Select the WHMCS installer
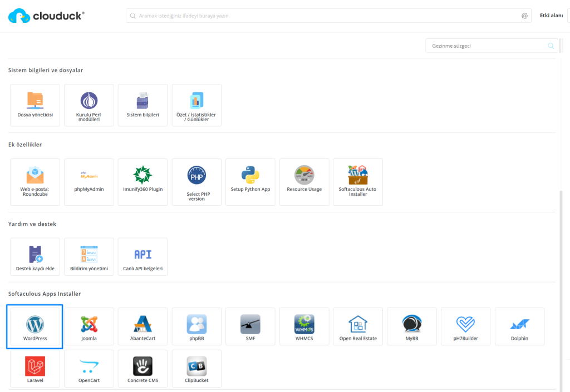The image size is (570, 392). pos(304,326)
